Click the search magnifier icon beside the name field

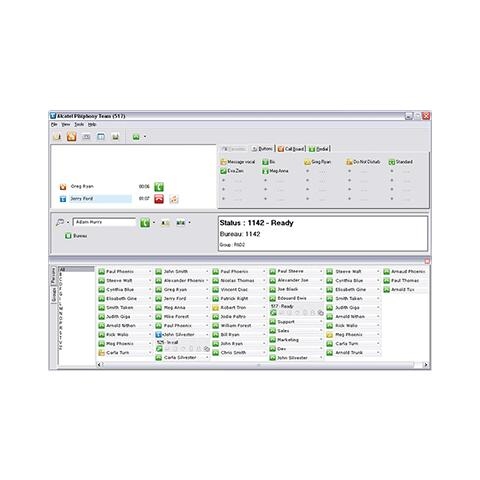(x=60, y=222)
